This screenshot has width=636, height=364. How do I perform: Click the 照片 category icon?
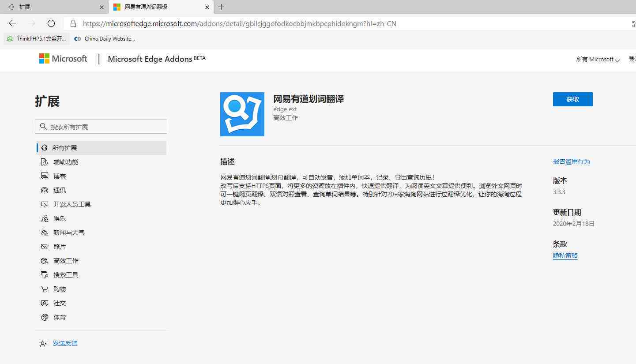coord(44,247)
